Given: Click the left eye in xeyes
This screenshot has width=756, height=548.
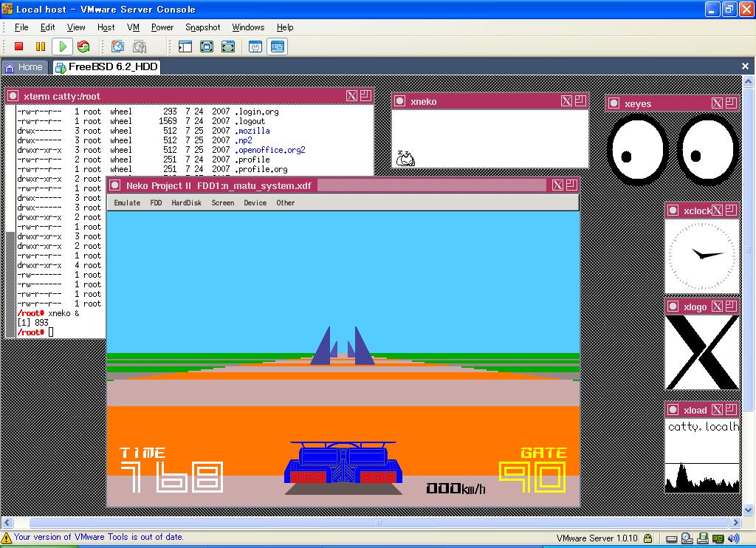Looking at the screenshot, I should (x=637, y=149).
